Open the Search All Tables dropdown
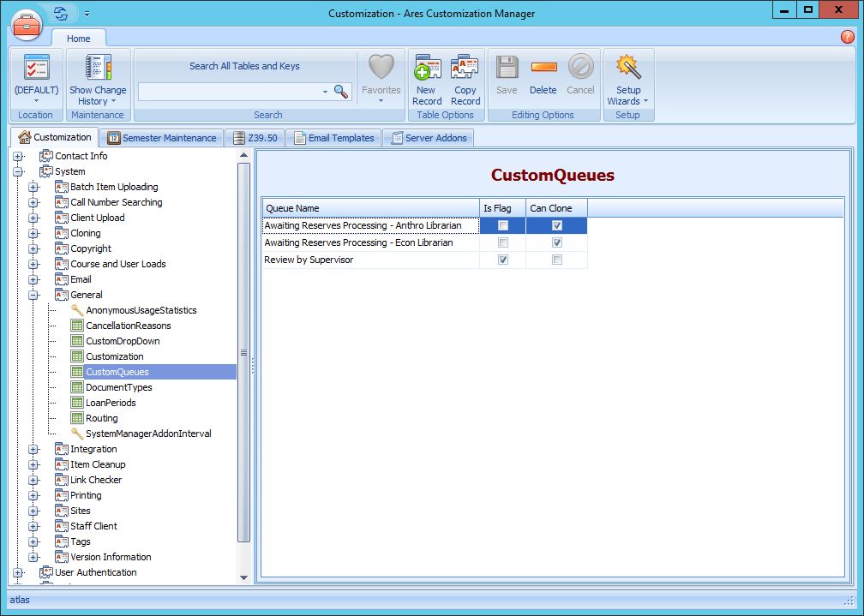The height and width of the screenshot is (616, 864). (326, 90)
